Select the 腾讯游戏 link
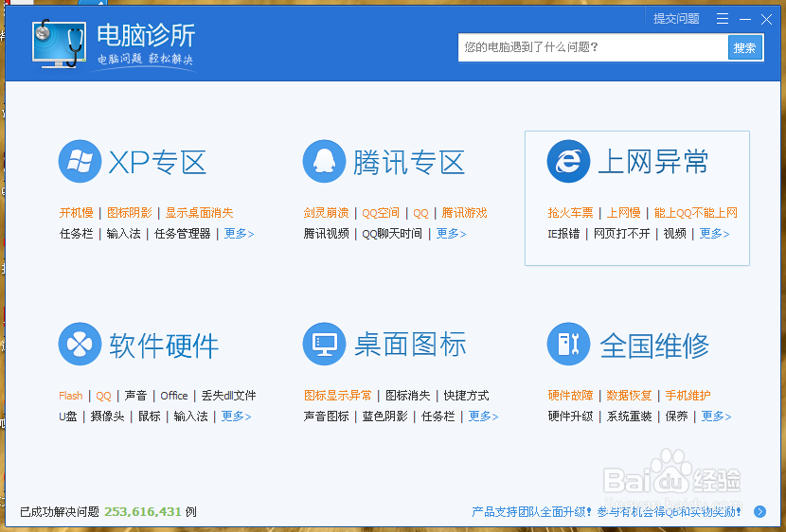Screen dimensions: 786x532 click(x=464, y=213)
